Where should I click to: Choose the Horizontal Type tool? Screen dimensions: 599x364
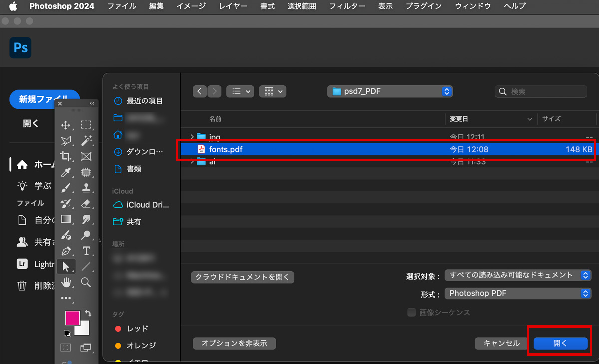click(86, 251)
